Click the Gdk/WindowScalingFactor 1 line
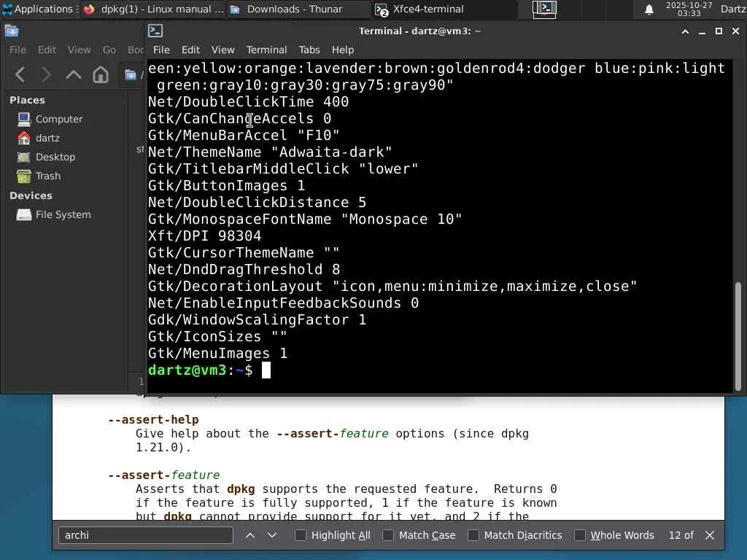 point(258,320)
